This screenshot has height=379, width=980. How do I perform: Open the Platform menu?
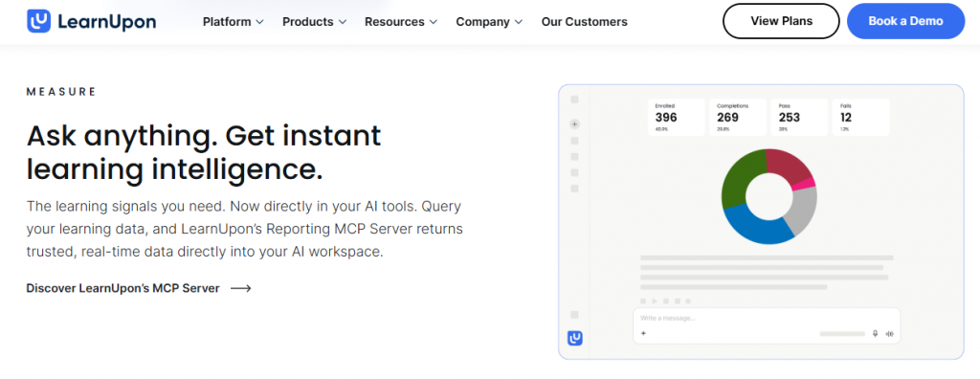pyautogui.click(x=234, y=22)
